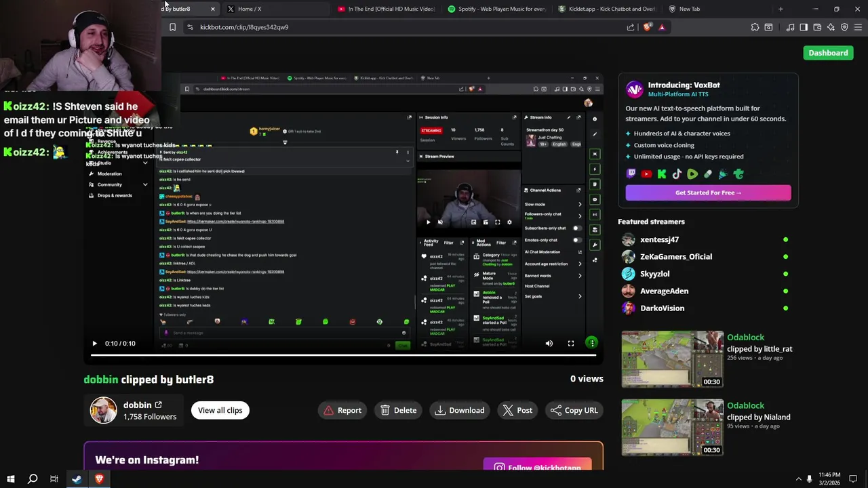Open featured streamer DarkoVision

(x=662, y=308)
